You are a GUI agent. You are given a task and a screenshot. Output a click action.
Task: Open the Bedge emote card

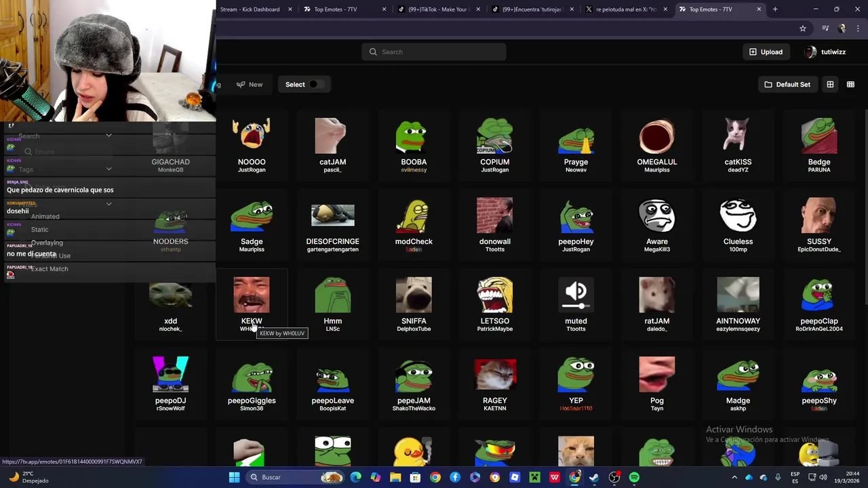819,145
